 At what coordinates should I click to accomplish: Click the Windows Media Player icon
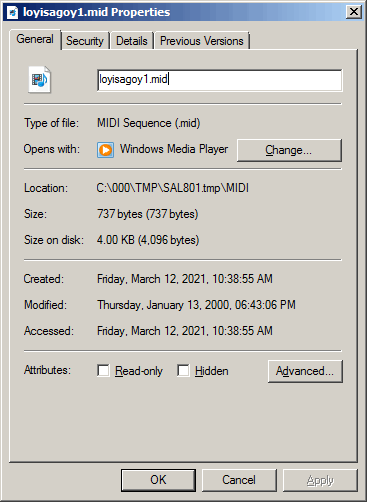106,150
